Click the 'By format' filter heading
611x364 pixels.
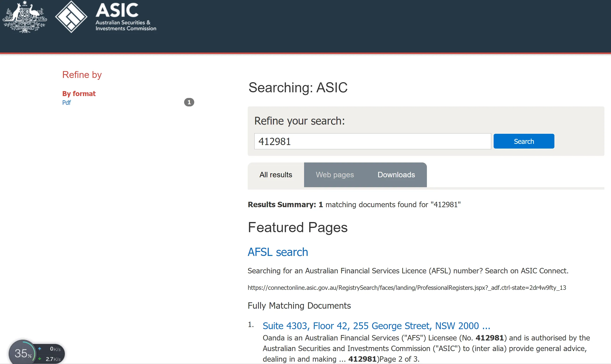(x=79, y=93)
